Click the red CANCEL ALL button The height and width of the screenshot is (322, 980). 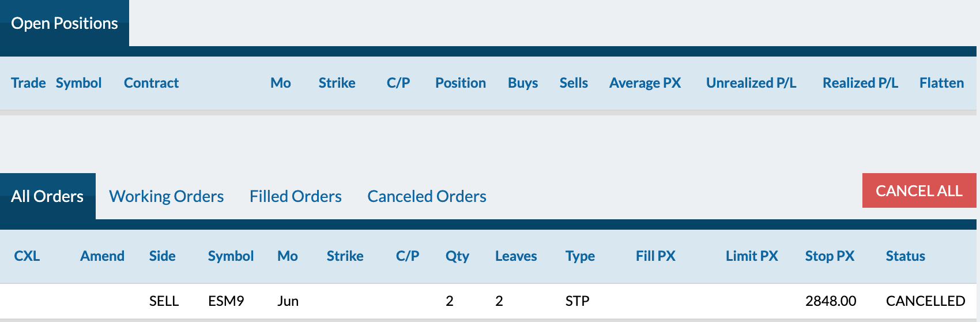(x=919, y=190)
